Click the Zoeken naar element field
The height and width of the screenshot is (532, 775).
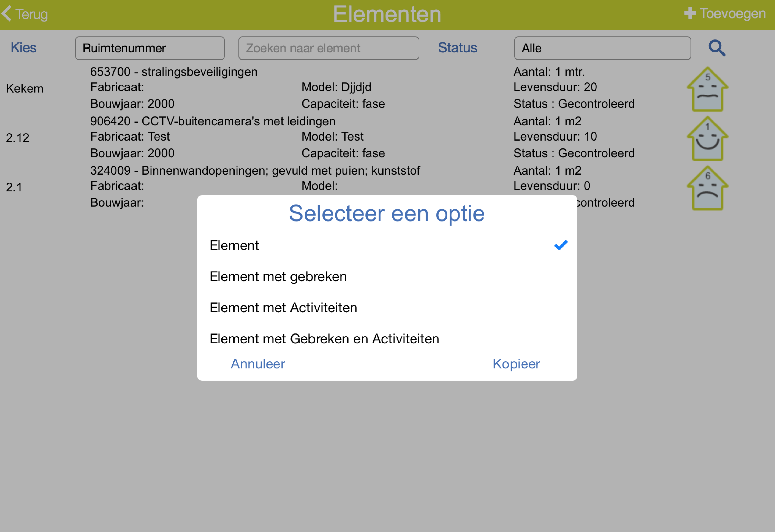tap(329, 48)
